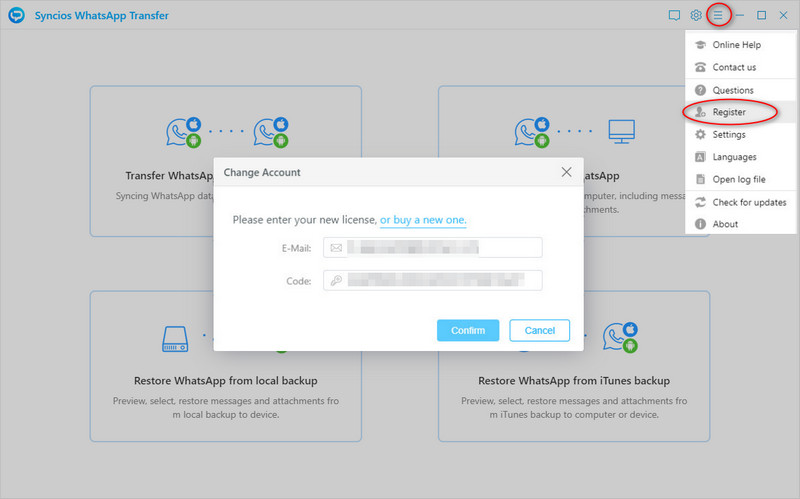Click iTunes backup card description text
The height and width of the screenshot is (499, 800).
[574, 408]
